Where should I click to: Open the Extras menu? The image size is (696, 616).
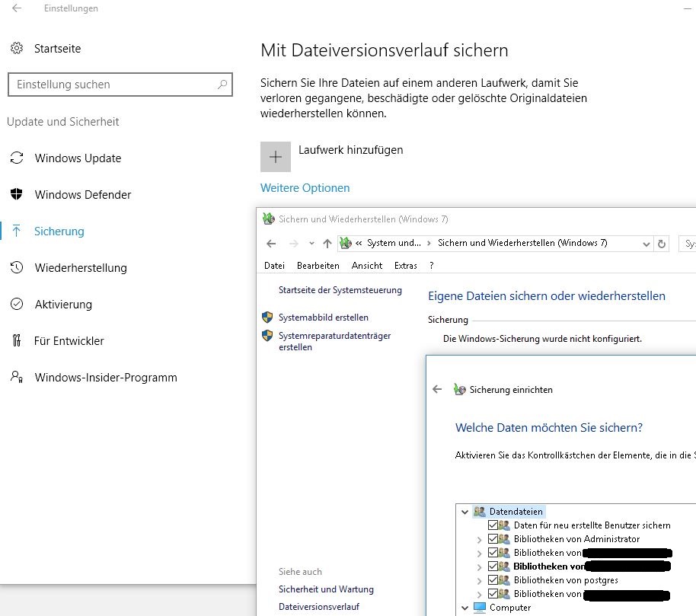click(406, 266)
